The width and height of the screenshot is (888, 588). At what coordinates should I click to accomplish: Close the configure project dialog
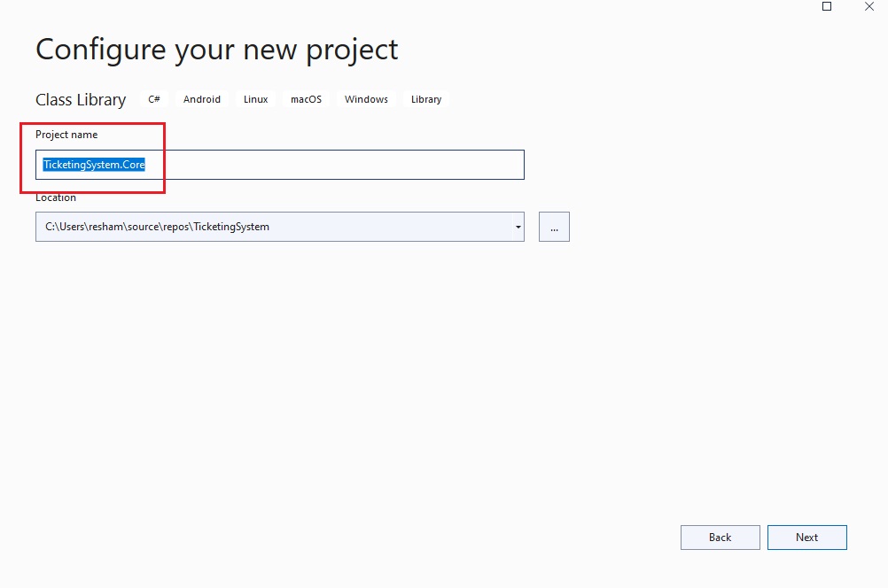tap(869, 6)
